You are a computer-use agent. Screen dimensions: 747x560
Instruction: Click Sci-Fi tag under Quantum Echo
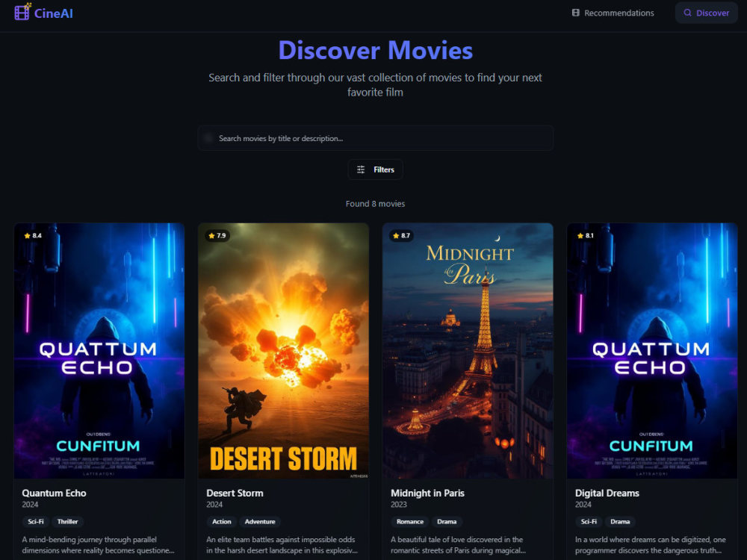pyautogui.click(x=36, y=522)
